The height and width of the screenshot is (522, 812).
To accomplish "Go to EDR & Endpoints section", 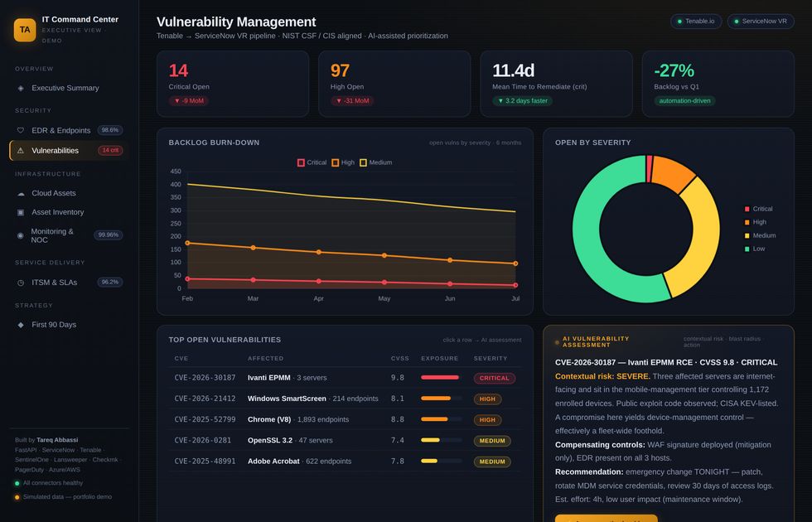I will [x=70, y=131].
